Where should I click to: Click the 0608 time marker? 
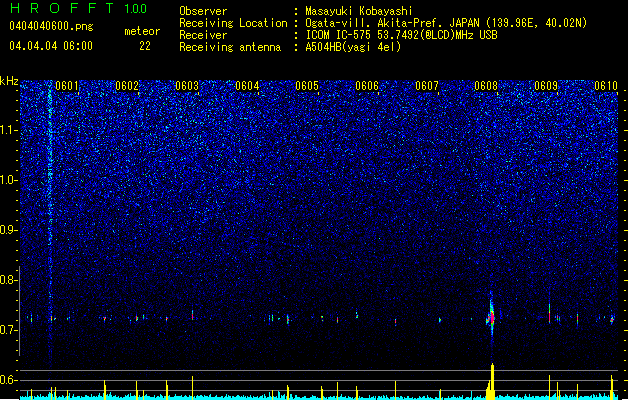click(486, 86)
